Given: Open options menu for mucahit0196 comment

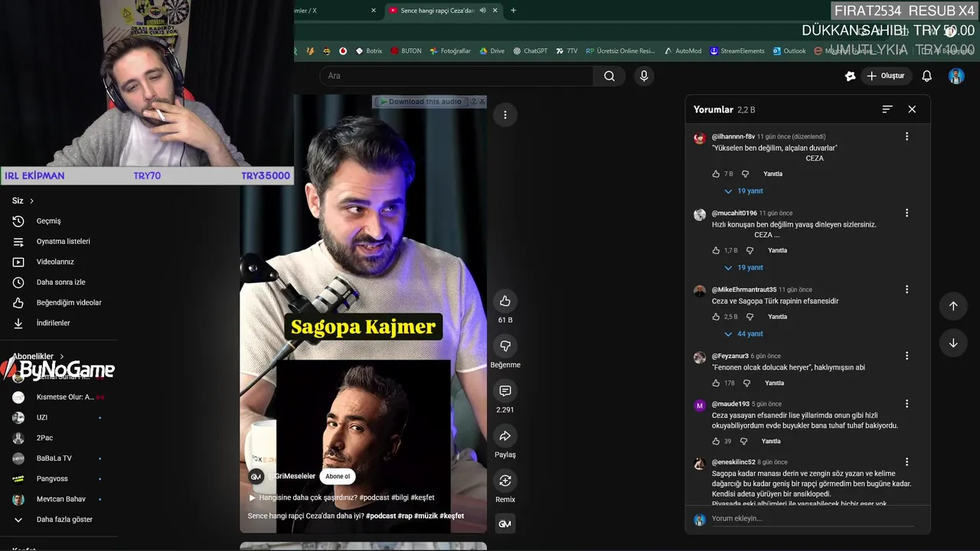Looking at the screenshot, I should point(906,213).
